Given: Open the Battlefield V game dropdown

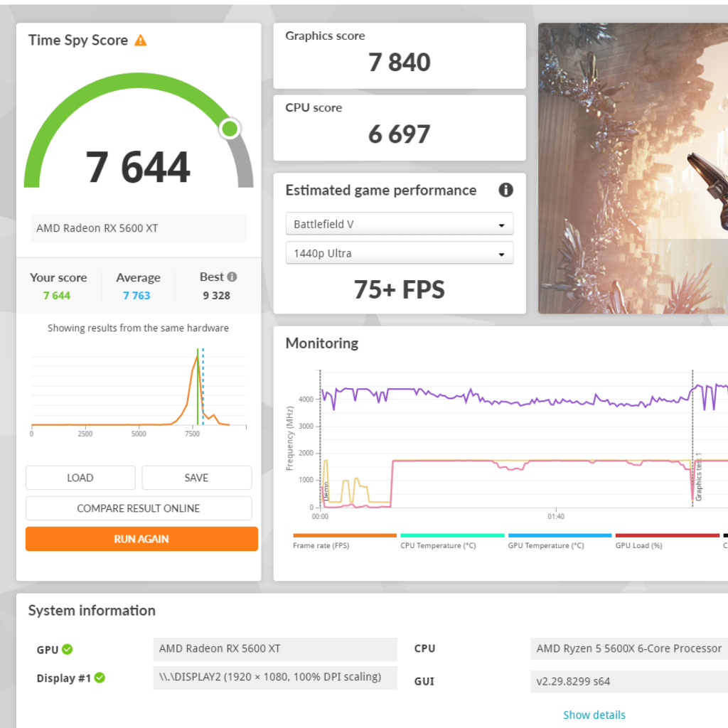Looking at the screenshot, I should tap(399, 225).
